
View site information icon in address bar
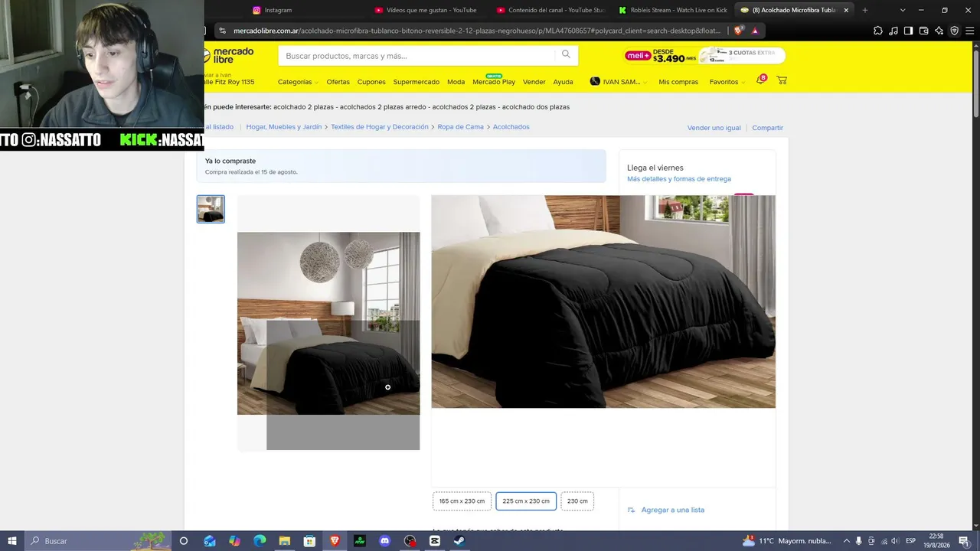click(x=222, y=31)
